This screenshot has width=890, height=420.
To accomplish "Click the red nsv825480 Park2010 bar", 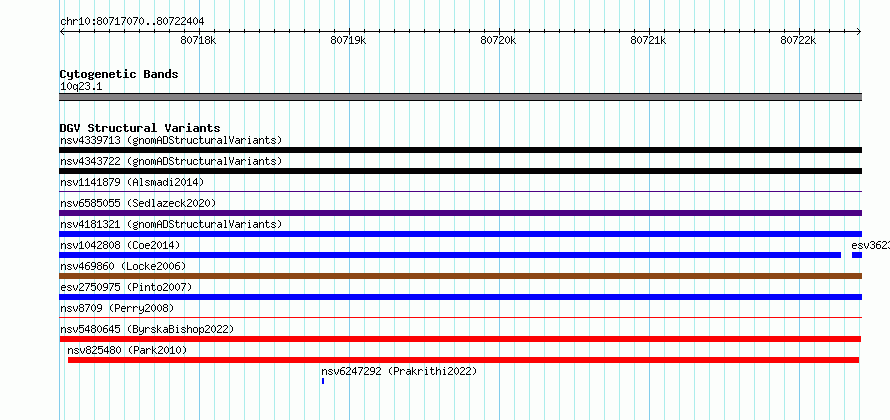I will click(x=463, y=360).
